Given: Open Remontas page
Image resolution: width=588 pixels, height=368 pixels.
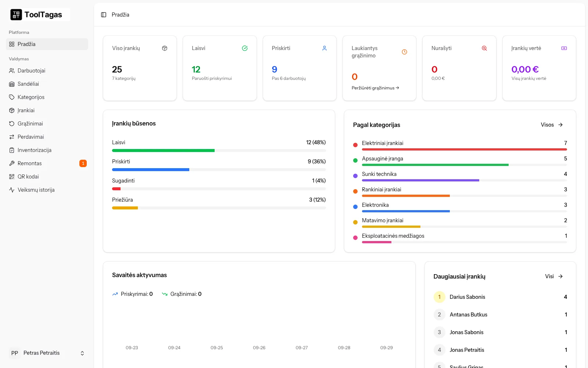Looking at the screenshot, I should (47, 163).
